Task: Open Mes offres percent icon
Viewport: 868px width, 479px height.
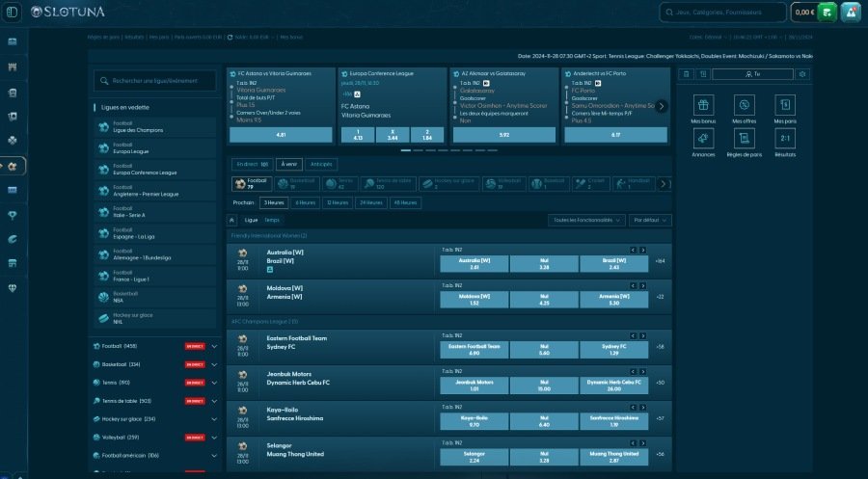Action: tap(744, 104)
